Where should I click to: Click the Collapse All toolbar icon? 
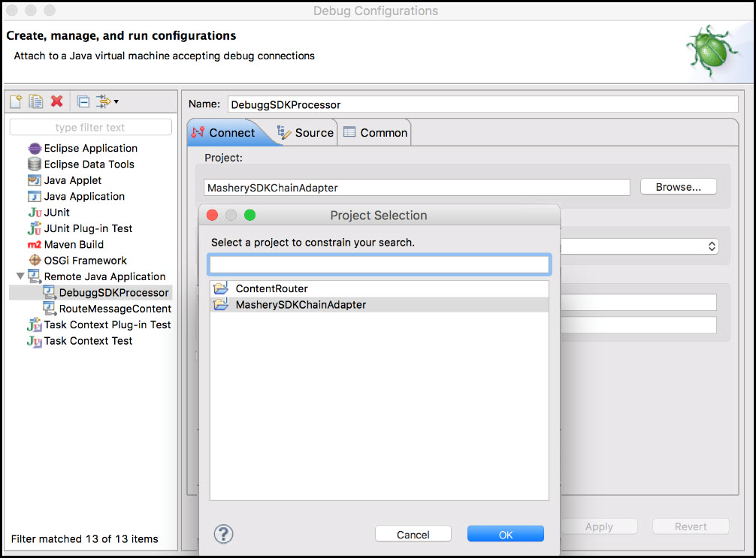click(x=83, y=101)
